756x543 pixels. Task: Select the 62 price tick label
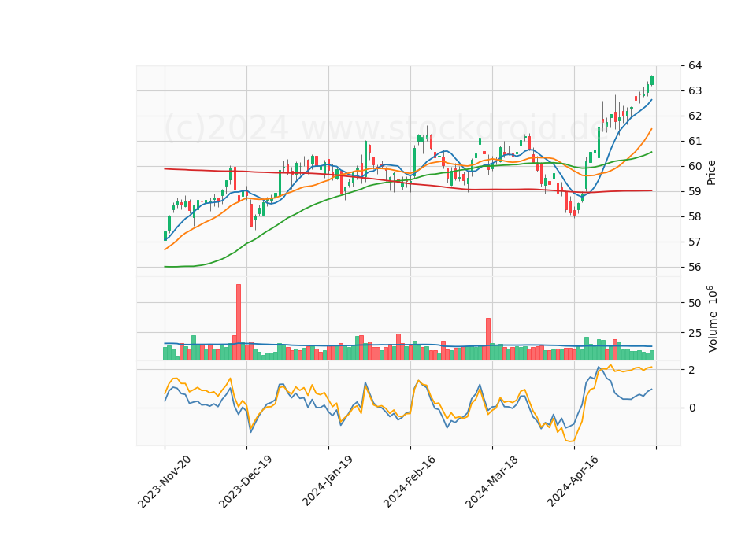(x=695, y=116)
